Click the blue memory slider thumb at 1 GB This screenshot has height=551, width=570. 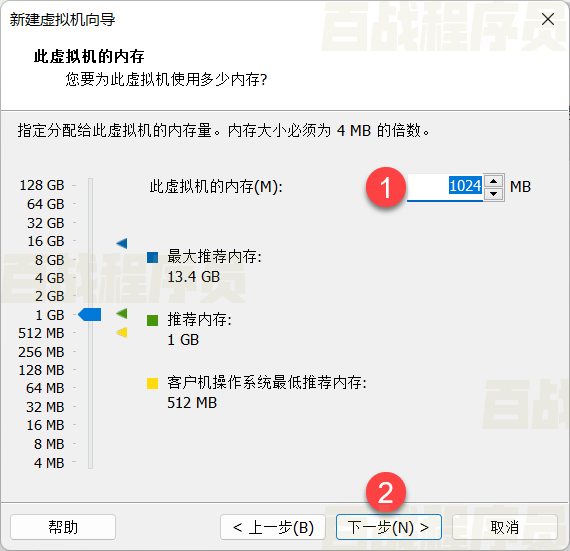coord(90,314)
